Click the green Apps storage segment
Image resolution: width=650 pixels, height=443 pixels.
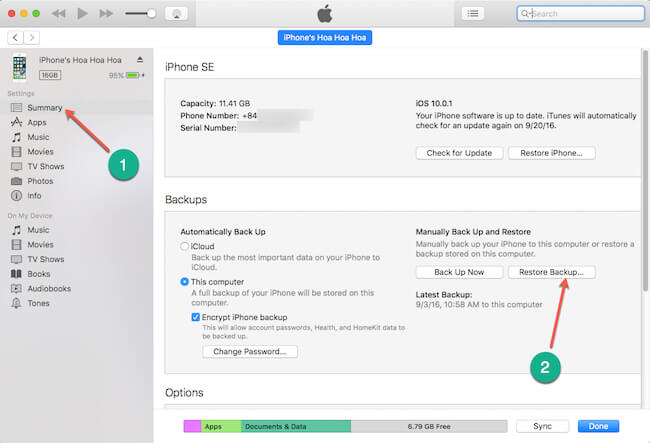coord(221,426)
